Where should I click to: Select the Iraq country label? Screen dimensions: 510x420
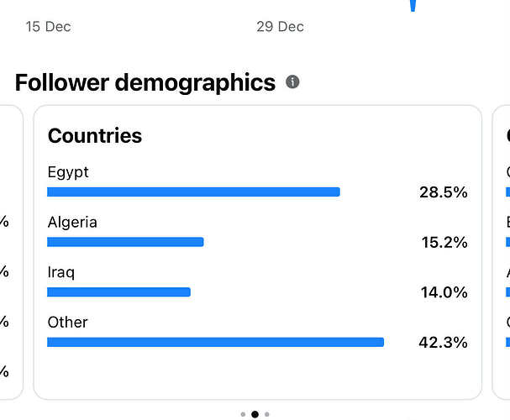(60, 272)
